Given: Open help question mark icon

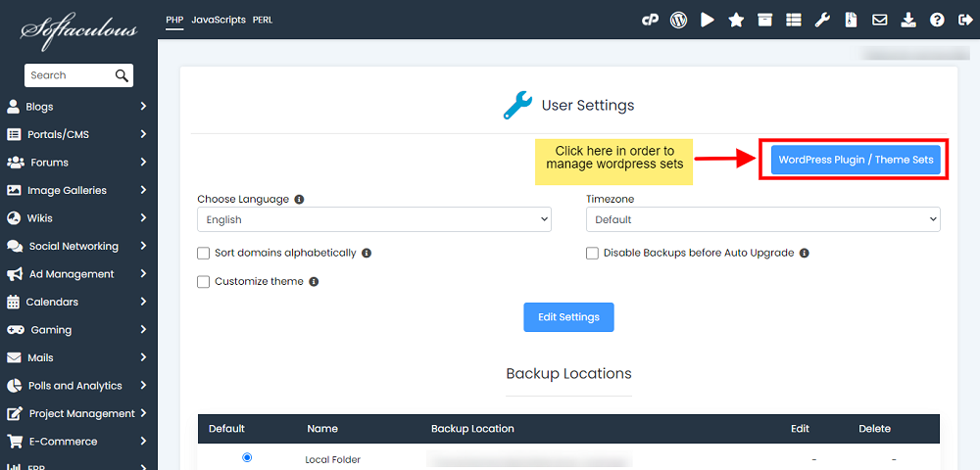Looking at the screenshot, I should tap(936, 20).
